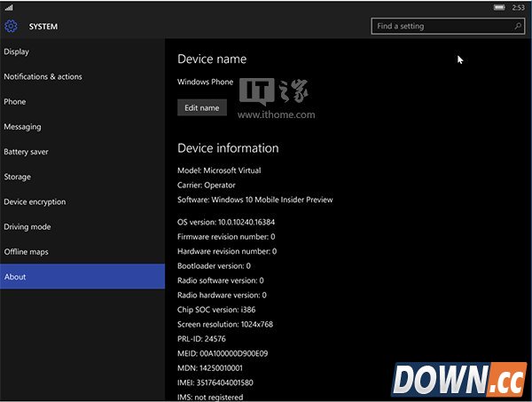Select Phone in the sidebar
This screenshot has height=402, width=532.
coord(15,102)
